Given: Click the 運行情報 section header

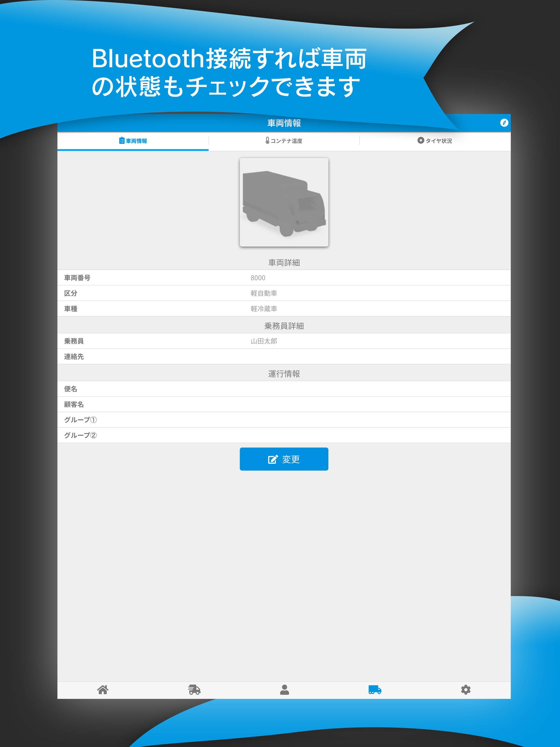Looking at the screenshot, I should pos(284,374).
